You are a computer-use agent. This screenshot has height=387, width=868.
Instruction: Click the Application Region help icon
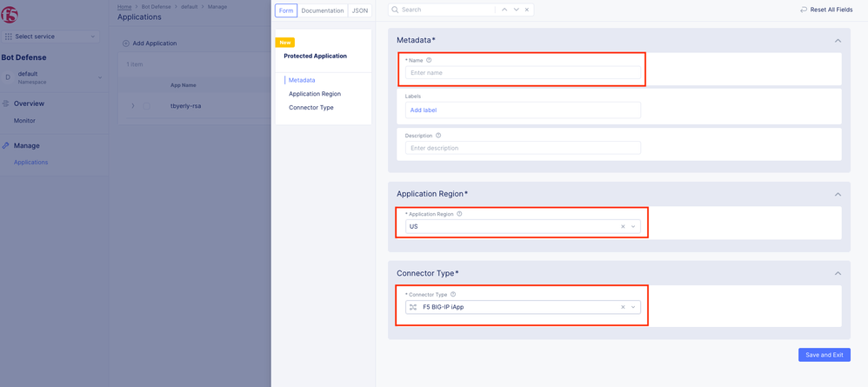[x=459, y=214]
